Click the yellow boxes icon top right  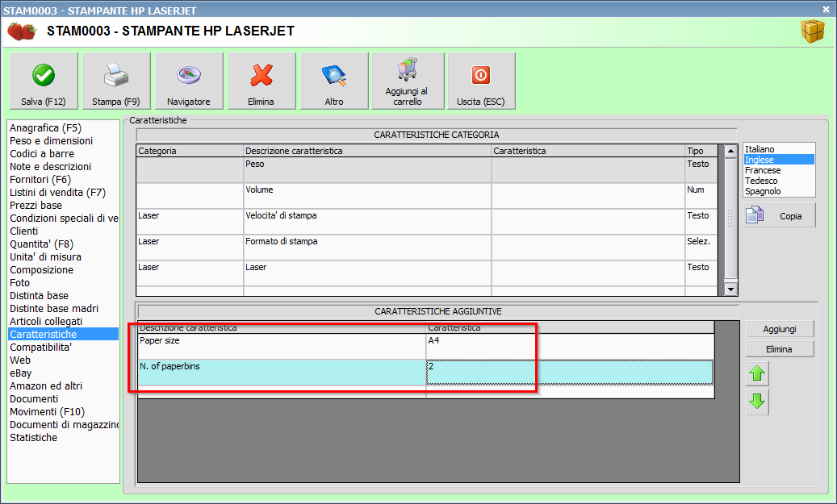(813, 31)
